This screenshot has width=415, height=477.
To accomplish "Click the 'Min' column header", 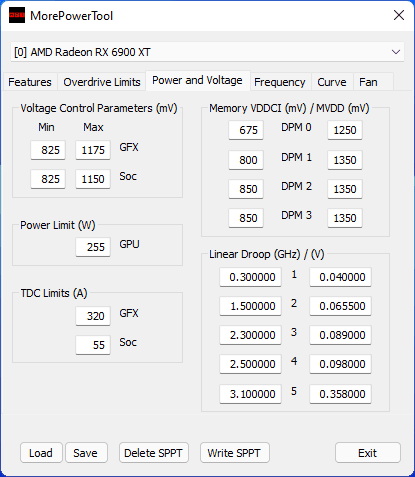I will tap(46, 127).
